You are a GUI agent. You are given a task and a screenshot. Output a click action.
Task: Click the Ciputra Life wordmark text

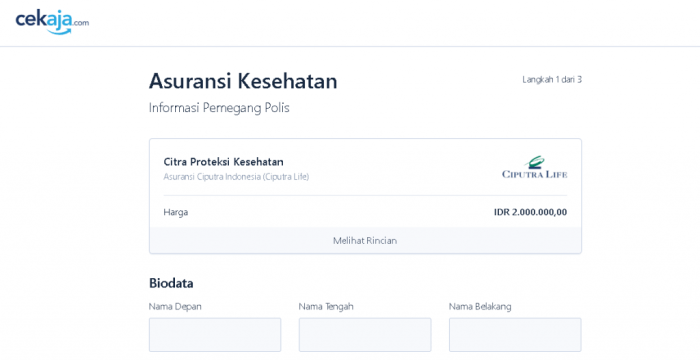pyautogui.click(x=534, y=174)
